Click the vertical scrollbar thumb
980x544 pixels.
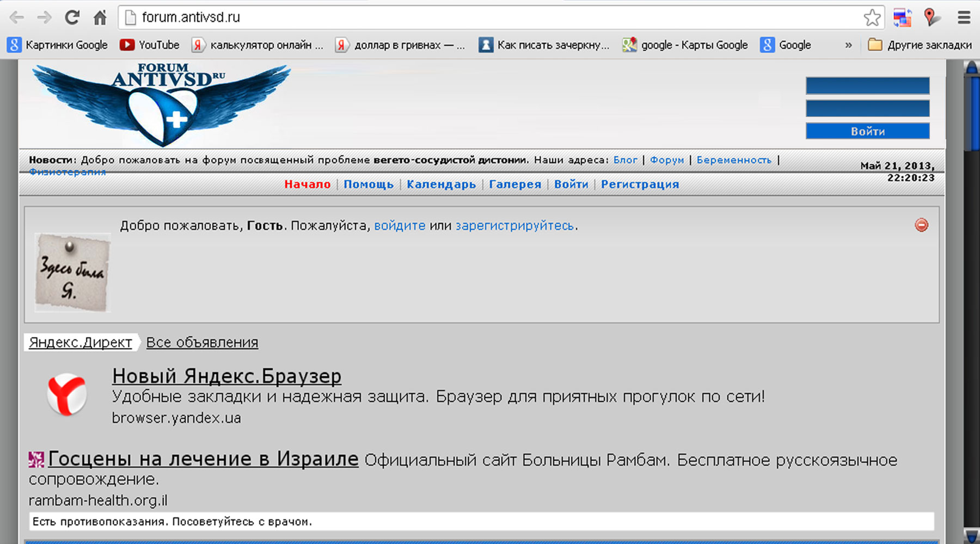pos(972,113)
